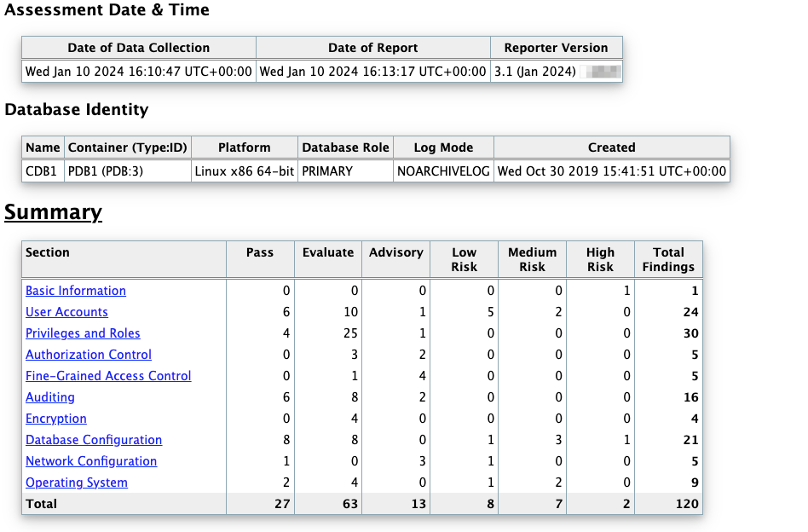Click the total findings value 120

coord(687,504)
